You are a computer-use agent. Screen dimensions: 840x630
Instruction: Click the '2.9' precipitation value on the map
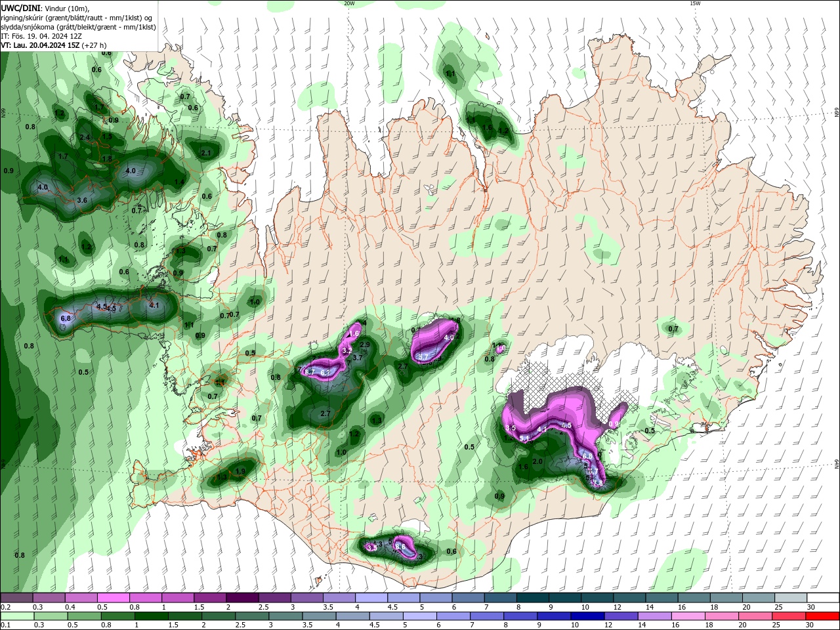tap(366, 345)
